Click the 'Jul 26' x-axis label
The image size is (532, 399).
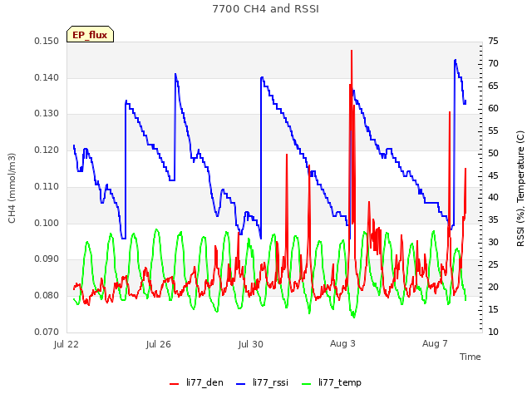point(159,344)
